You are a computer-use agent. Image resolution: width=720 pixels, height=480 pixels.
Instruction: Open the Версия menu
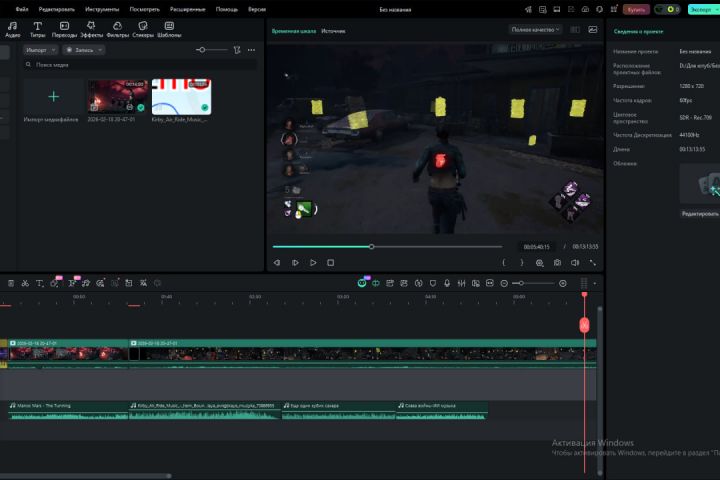tap(257, 9)
